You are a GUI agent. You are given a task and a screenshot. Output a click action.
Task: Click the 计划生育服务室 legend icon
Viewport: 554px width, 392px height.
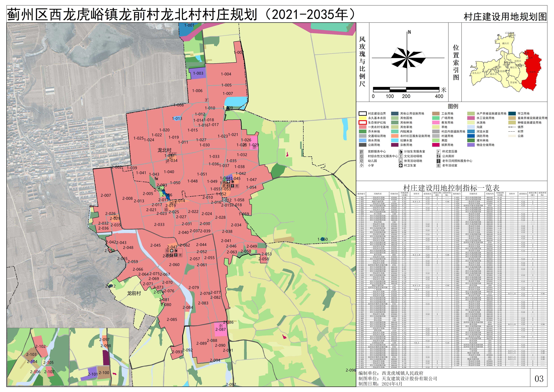[401, 152]
